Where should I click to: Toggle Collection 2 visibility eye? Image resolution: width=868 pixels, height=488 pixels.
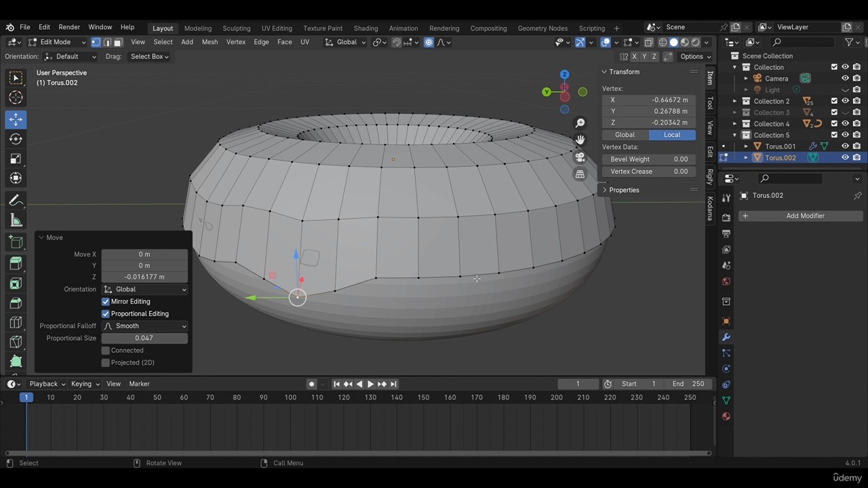pos(845,101)
